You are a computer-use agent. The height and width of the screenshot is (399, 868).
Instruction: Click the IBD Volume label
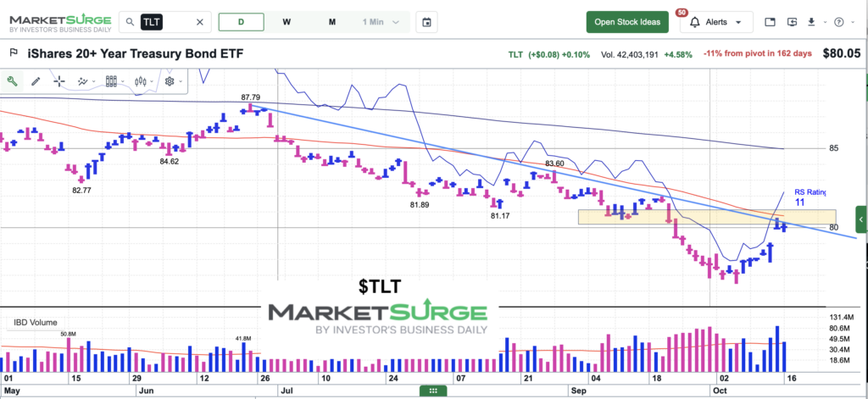click(x=35, y=323)
